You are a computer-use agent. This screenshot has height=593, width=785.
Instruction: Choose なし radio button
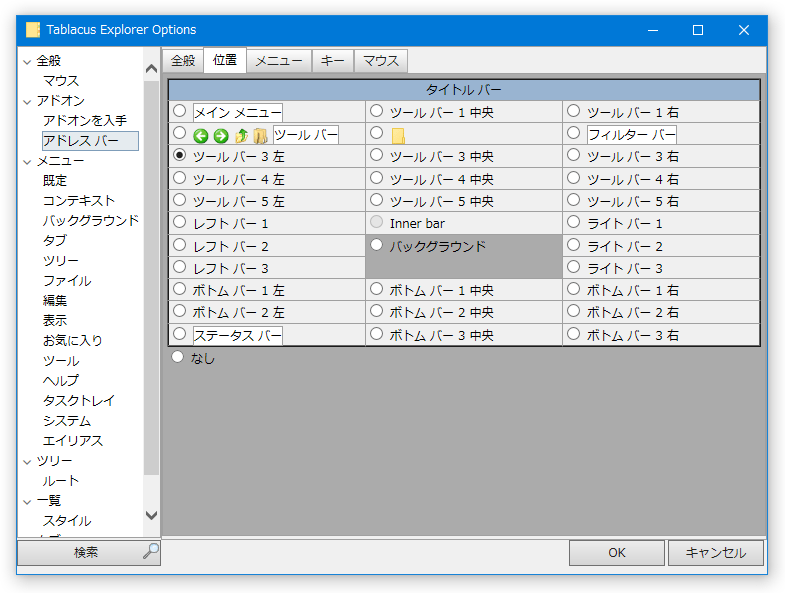(x=178, y=357)
